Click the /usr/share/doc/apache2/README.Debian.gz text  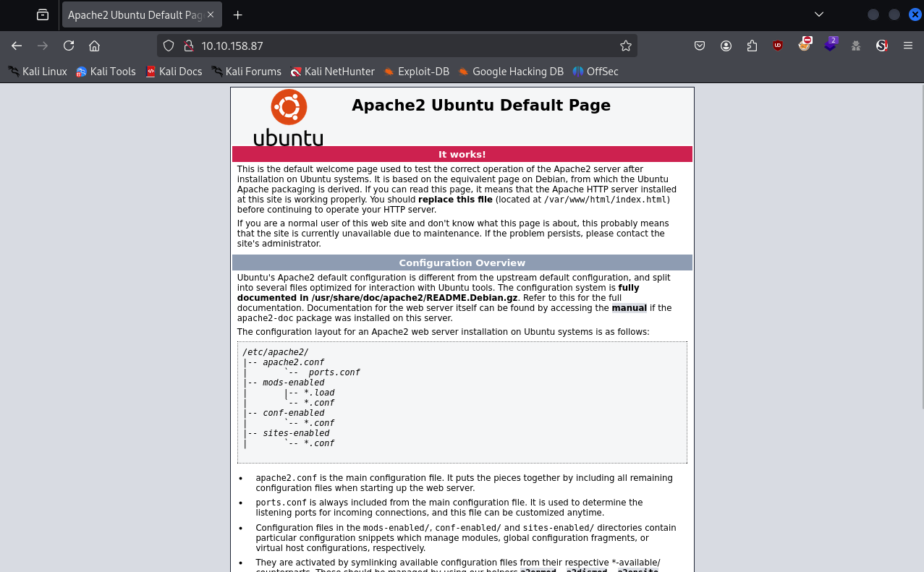413,298
